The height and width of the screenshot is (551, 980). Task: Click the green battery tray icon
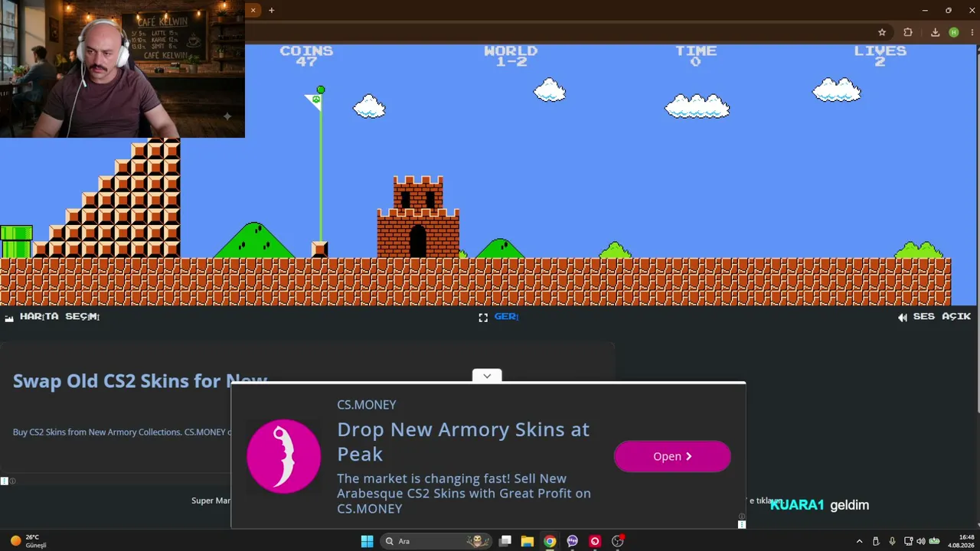(x=934, y=541)
